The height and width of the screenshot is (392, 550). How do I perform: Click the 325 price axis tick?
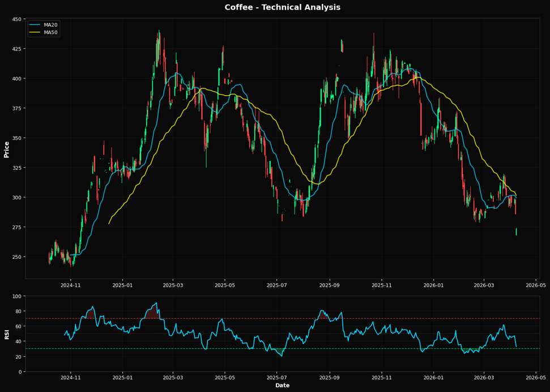pos(17,168)
